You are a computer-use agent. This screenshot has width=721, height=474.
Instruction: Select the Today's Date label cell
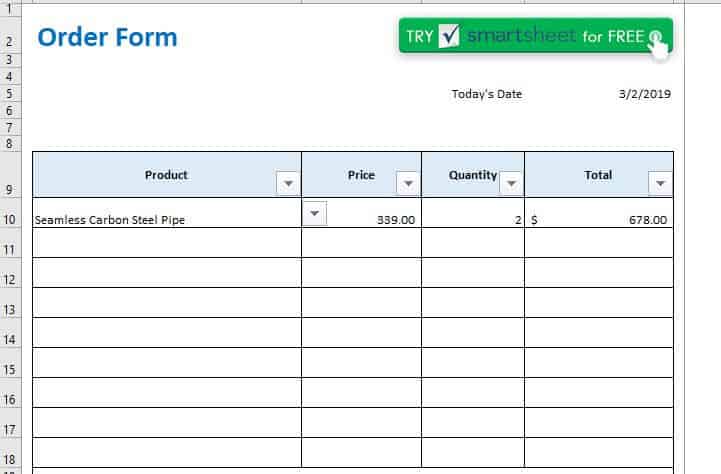[486, 95]
